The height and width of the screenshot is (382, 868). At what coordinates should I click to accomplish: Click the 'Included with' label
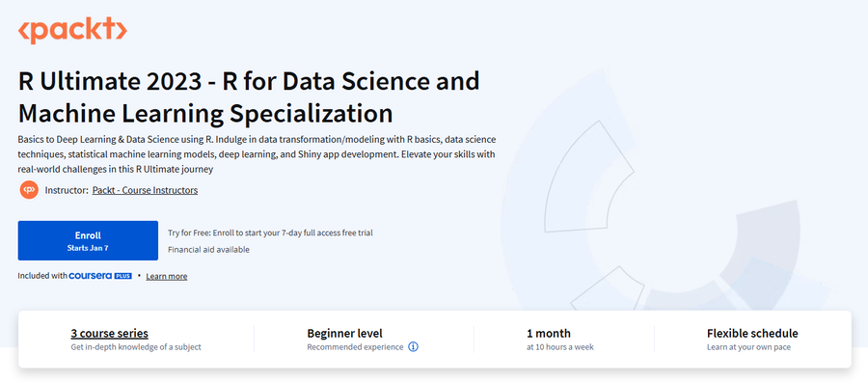point(42,276)
